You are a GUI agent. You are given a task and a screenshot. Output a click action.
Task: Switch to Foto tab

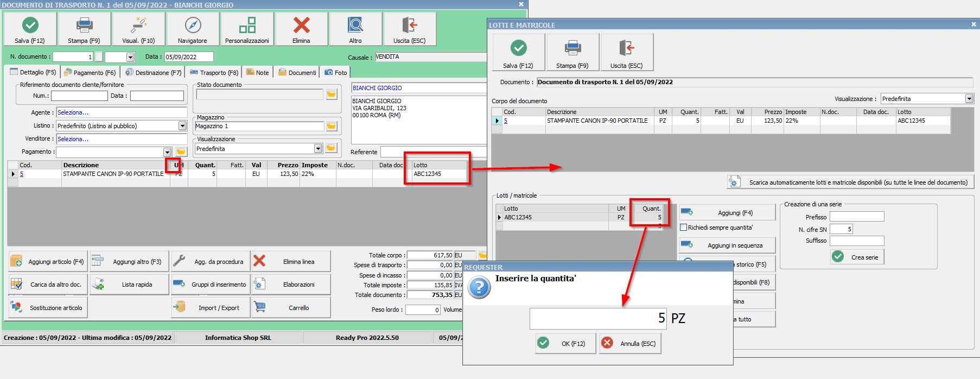point(335,72)
